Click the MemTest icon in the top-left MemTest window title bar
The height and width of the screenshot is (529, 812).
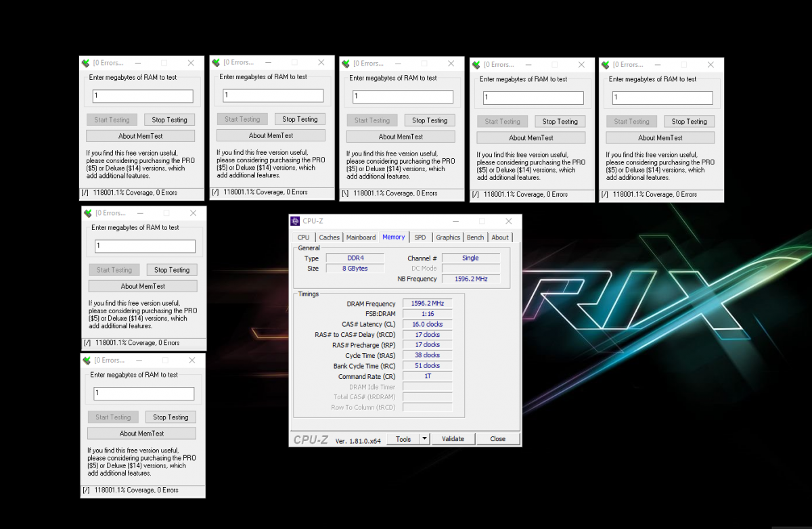point(85,64)
